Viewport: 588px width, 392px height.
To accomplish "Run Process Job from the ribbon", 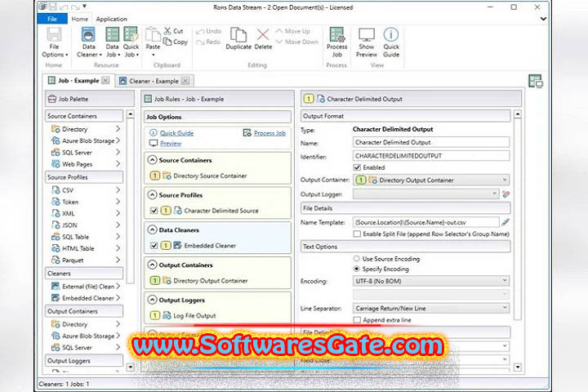I will tap(336, 42).
